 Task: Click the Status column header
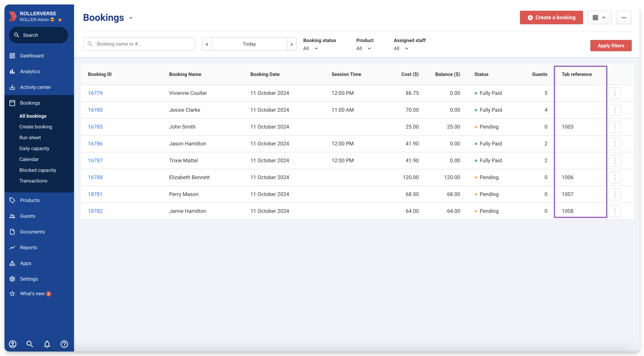click(481, 75)
